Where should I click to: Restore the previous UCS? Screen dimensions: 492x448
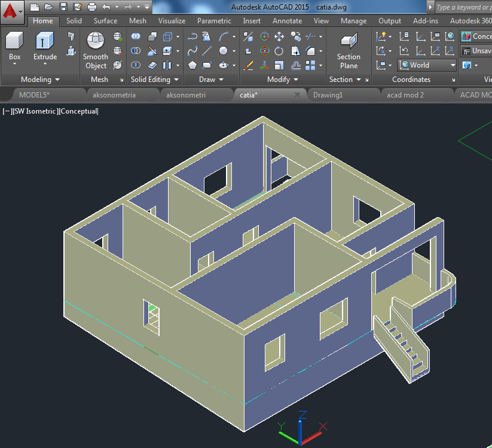pos(404,51)
